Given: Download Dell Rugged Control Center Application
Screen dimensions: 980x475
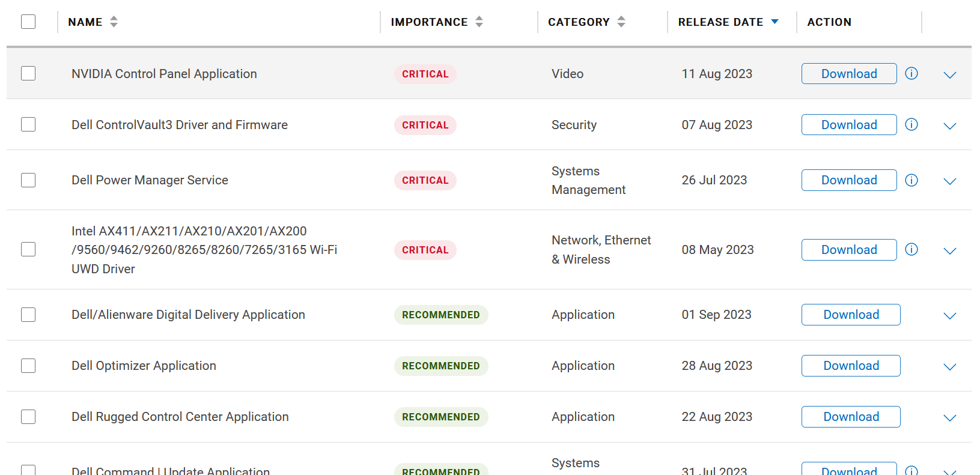Looking at the screenshot, I should coord(851,417).
